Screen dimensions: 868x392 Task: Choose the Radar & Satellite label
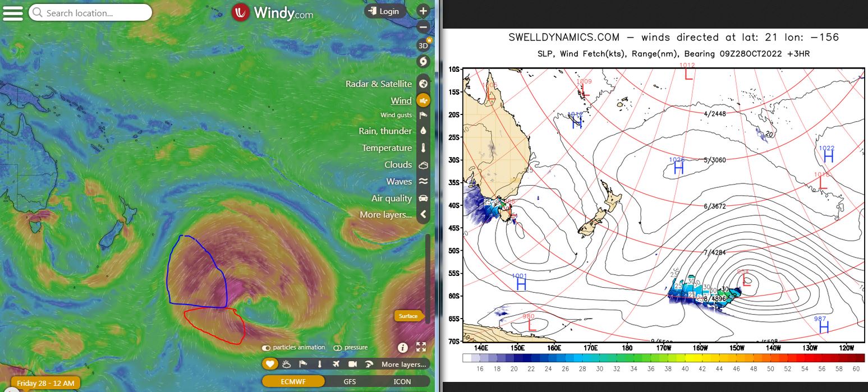pos(379,84)
